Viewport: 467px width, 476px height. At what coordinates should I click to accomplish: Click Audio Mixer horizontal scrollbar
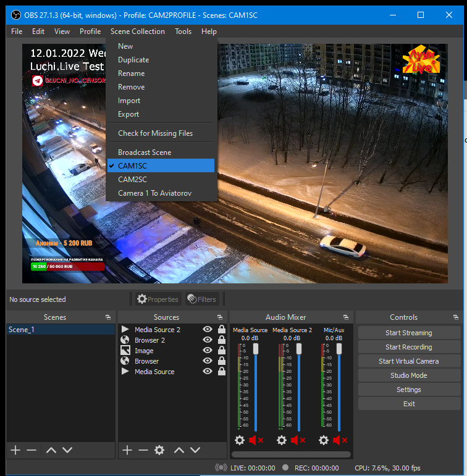291,454
